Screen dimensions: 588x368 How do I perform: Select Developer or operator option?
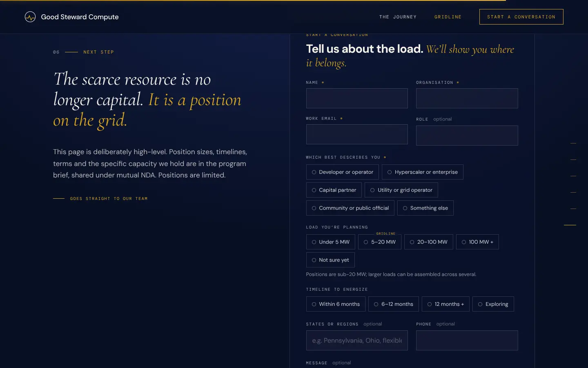click(343, 172)
